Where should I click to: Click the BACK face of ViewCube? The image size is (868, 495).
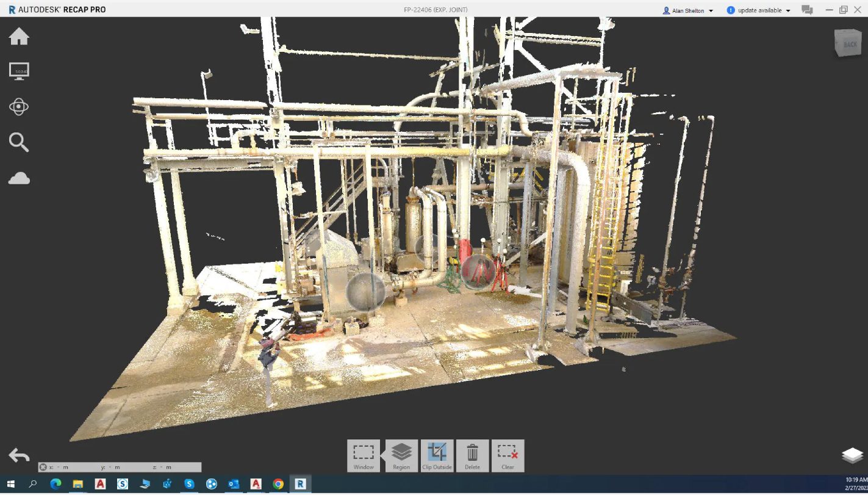click(x=849, y=44)
